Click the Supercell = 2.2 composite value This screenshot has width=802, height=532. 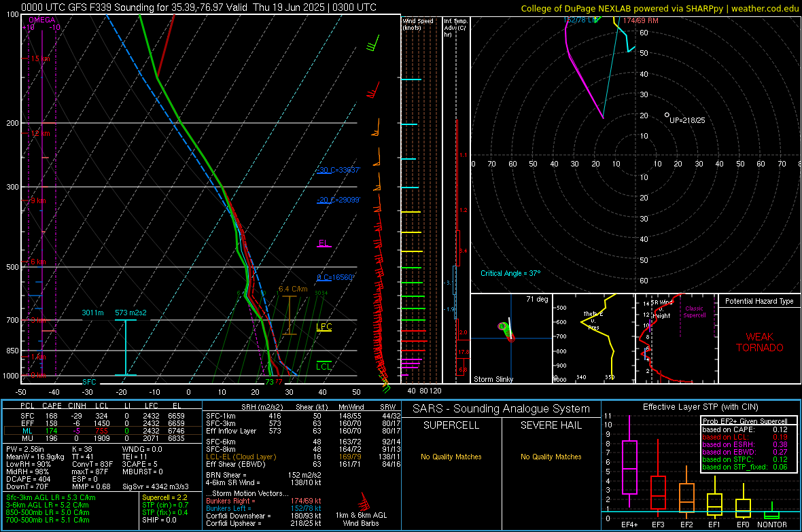[164, 498]
